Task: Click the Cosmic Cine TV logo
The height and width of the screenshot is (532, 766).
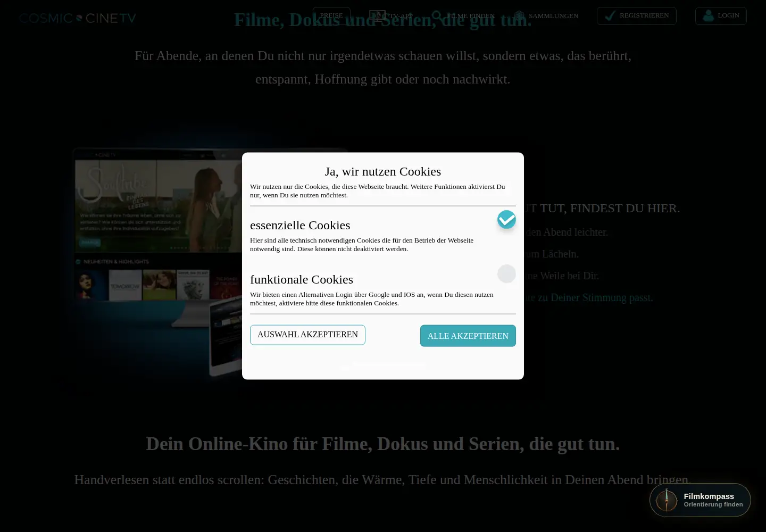Action: (x=78, y=18)
